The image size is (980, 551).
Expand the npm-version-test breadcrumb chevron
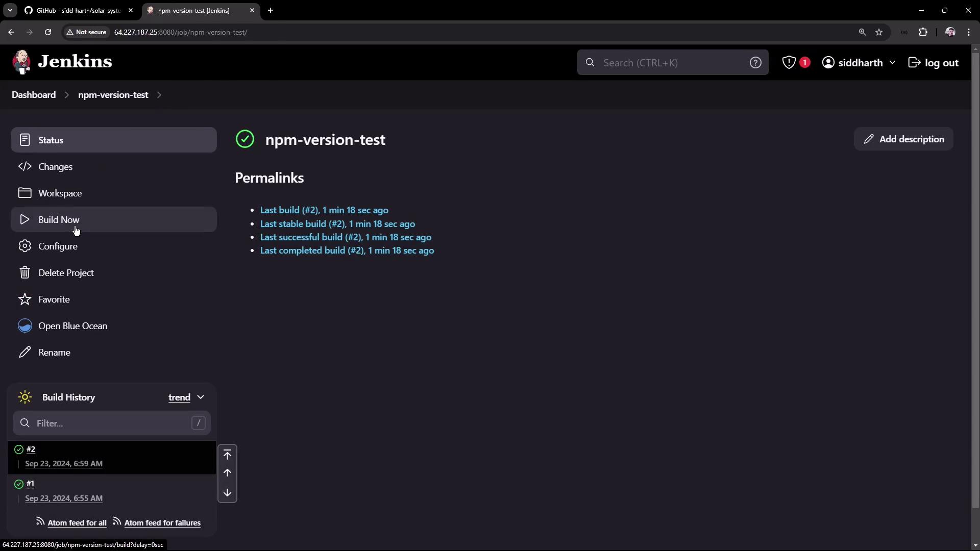click(159, 95)
